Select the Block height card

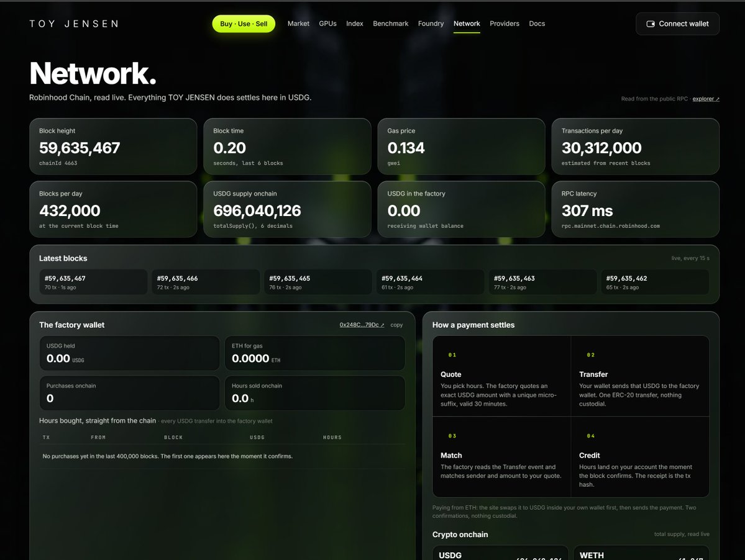point(113,147)
